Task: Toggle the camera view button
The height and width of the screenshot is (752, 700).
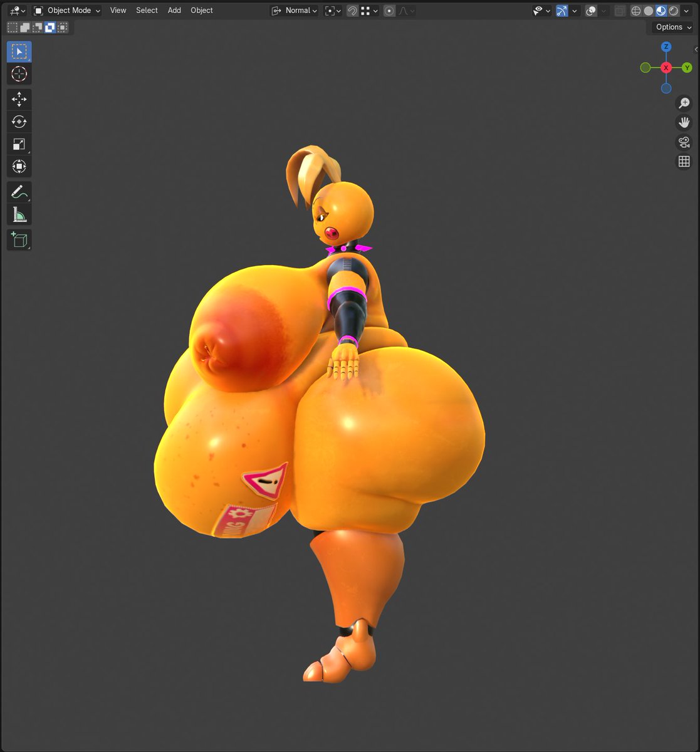Action: click(684, 142)
